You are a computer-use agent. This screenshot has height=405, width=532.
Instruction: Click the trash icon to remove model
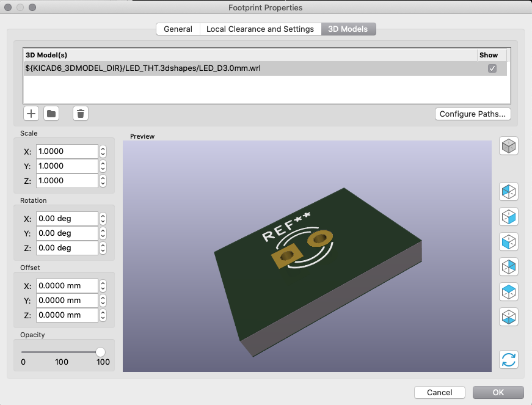tap(81, 113)
